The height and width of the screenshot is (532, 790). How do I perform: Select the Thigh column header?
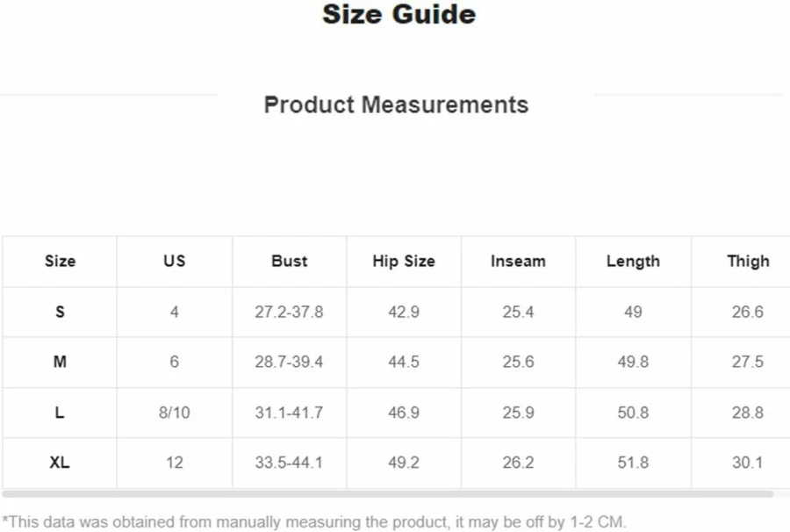(x=748, y=261)
